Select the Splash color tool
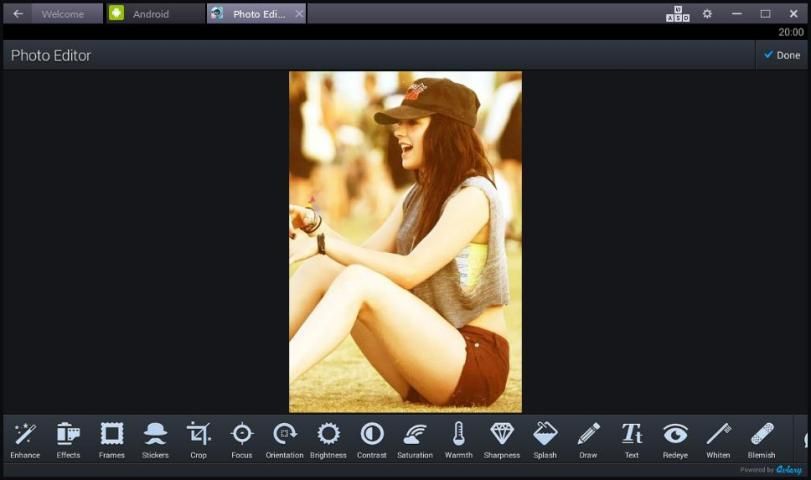This screenshot has width=811, height=480. tap(545, 439)
